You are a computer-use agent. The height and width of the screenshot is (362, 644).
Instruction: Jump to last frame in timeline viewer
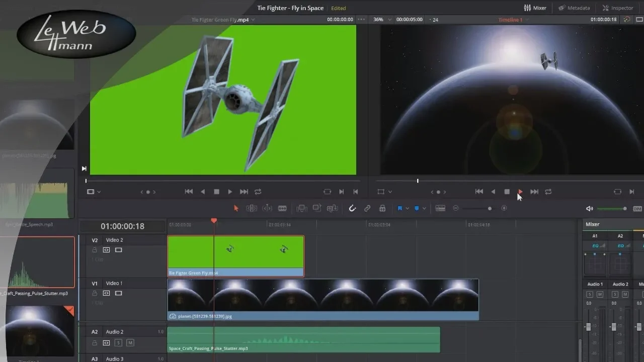(x=534, y=192)
